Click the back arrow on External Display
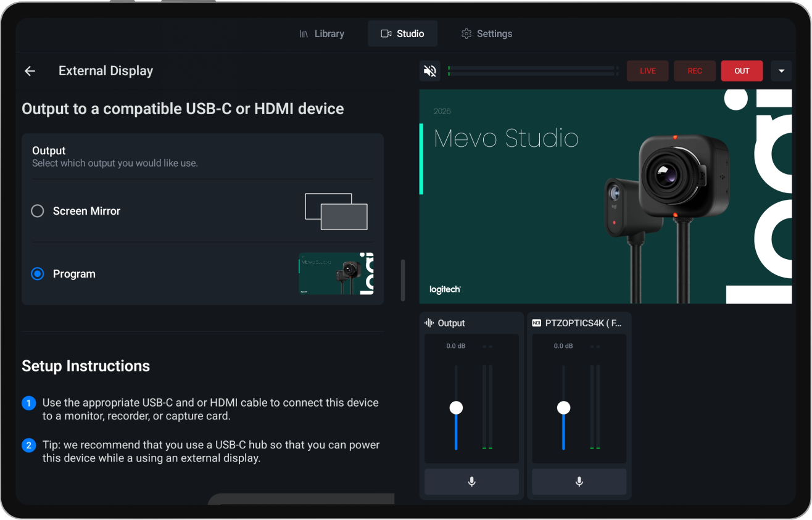812x520 pixels. 30,70
